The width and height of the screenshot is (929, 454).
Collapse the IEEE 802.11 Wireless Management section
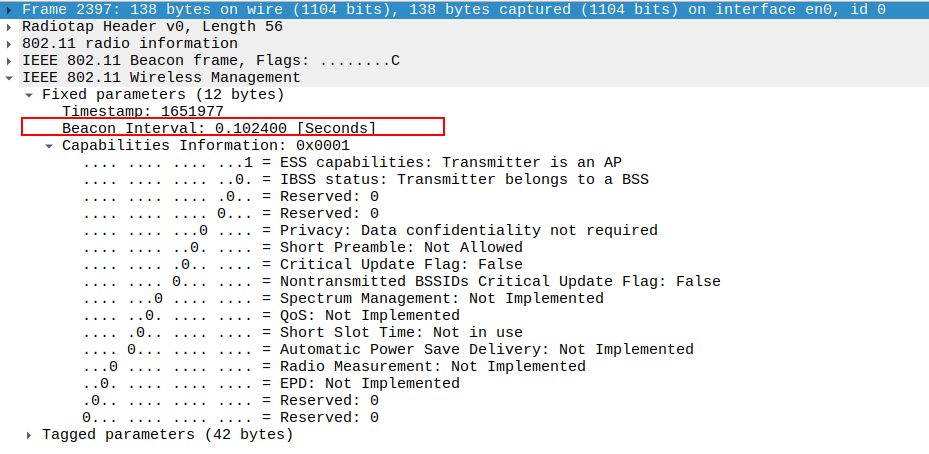[10, 77]
